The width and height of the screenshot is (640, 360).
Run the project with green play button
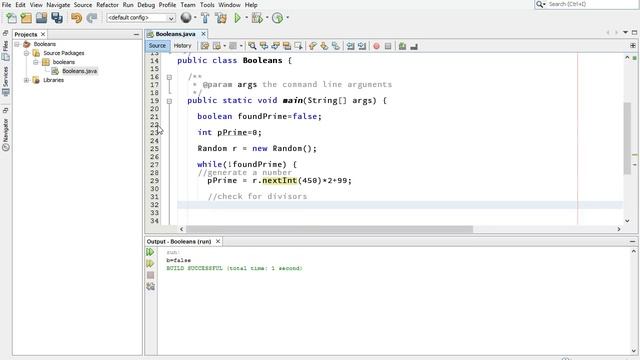coord(237,18)
